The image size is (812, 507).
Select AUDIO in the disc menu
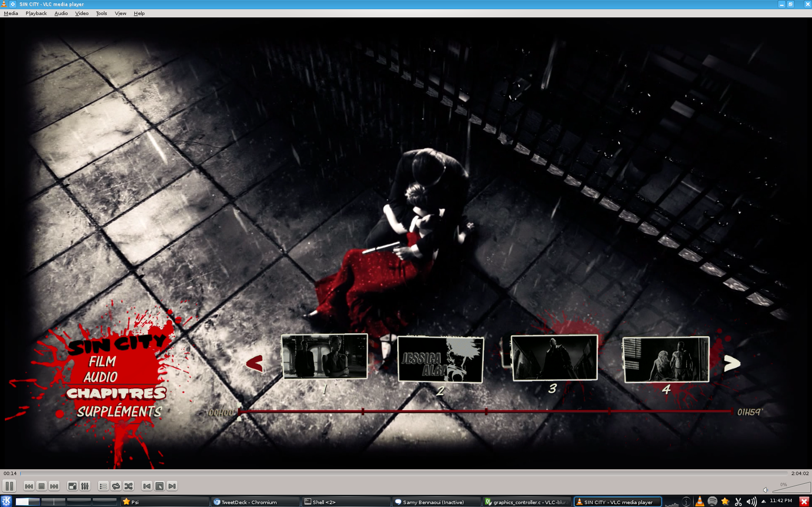[x=101, y=377]
